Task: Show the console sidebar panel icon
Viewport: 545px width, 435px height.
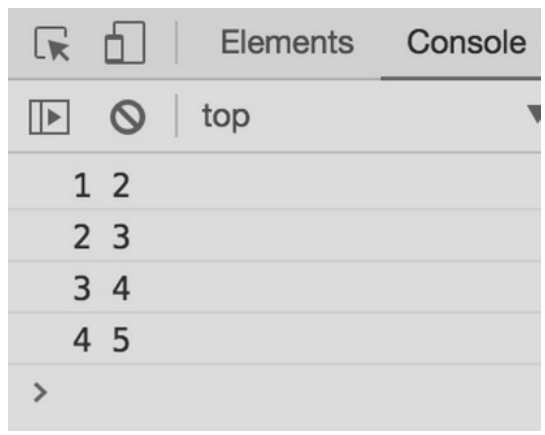Action: pos(49,117)
